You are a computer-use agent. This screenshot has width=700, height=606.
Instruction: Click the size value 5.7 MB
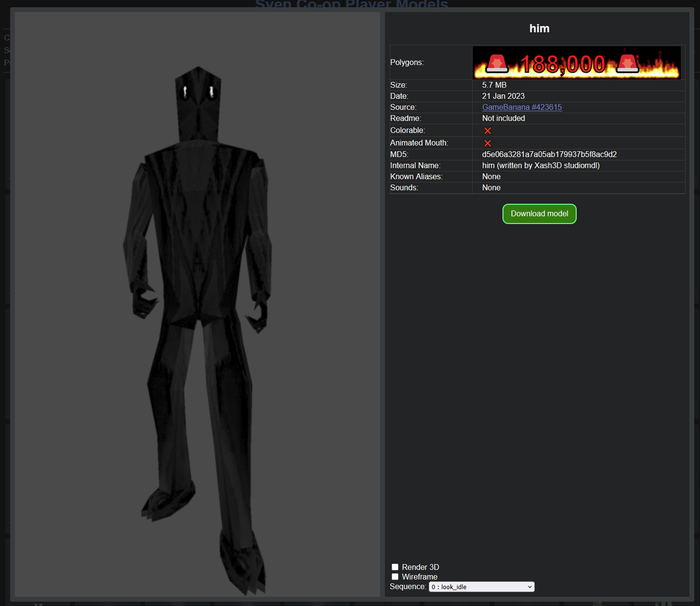(494, 85)
